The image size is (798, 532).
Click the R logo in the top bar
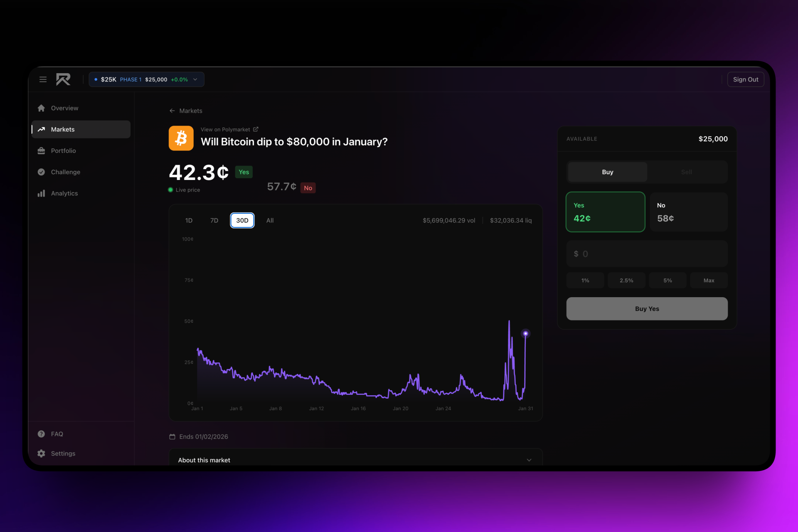tap(63, 79)
